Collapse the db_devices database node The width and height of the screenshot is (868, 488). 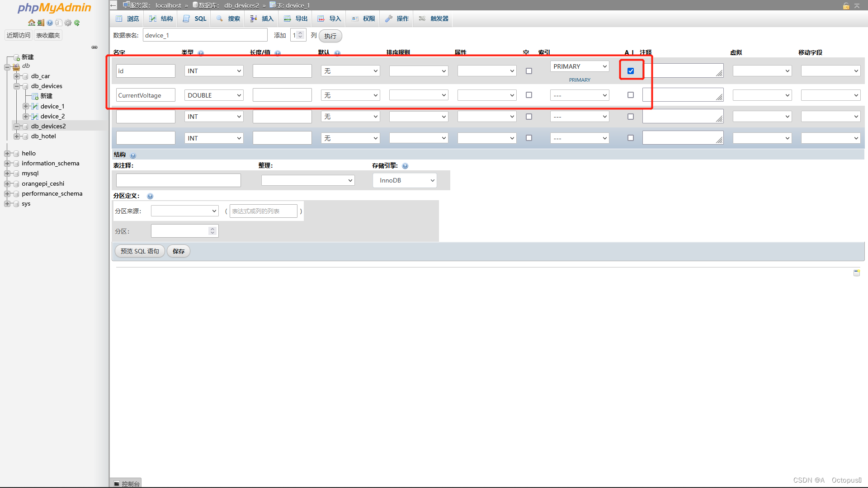(x=17, y=86)
